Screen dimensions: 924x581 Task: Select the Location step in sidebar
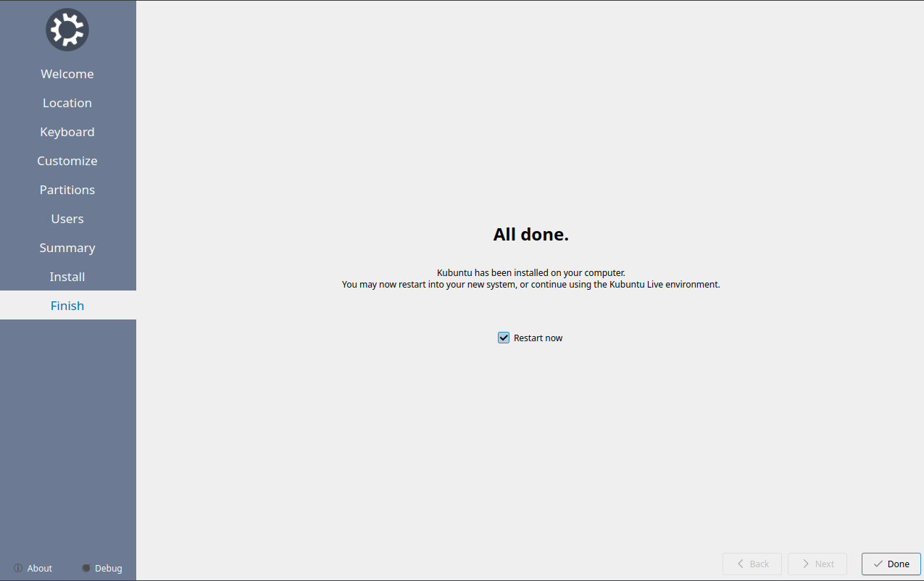click(67, 103)
